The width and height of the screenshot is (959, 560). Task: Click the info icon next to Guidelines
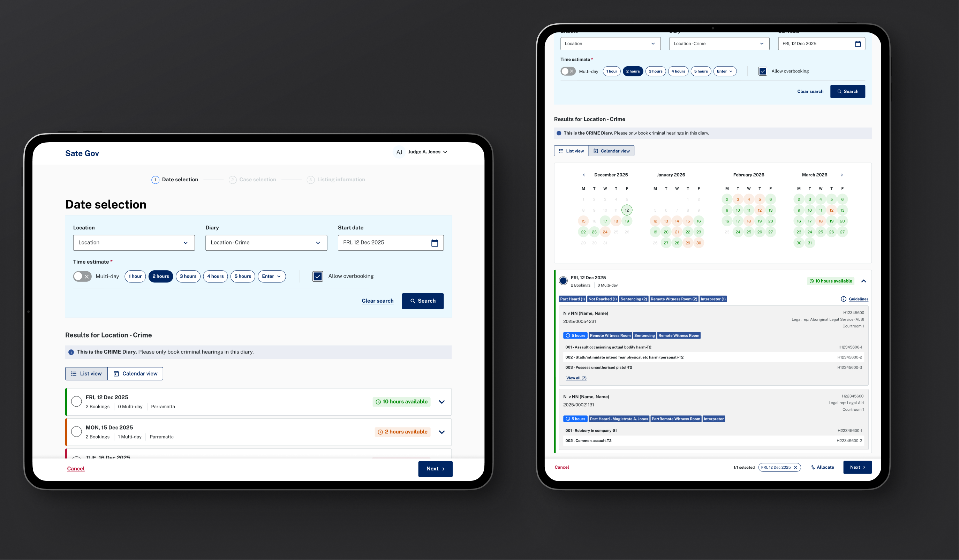point(843,299)
